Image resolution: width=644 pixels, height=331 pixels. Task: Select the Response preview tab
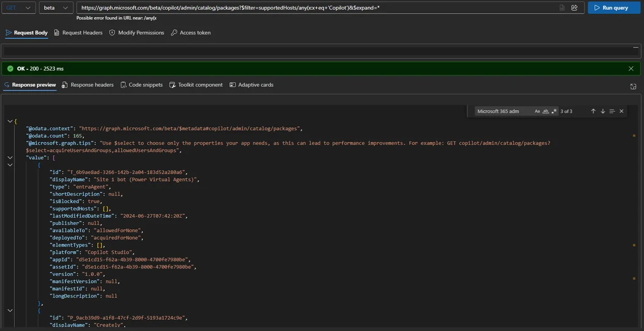point(30,85)
